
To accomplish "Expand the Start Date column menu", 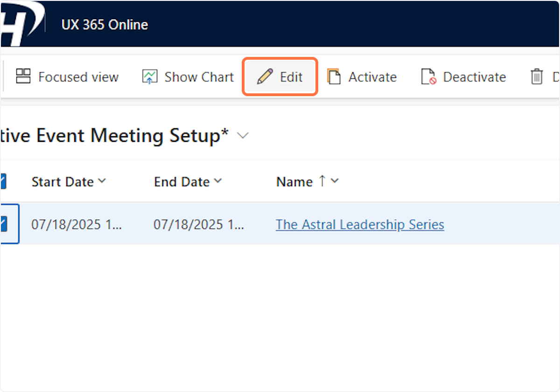I will (x=102, y=181).
